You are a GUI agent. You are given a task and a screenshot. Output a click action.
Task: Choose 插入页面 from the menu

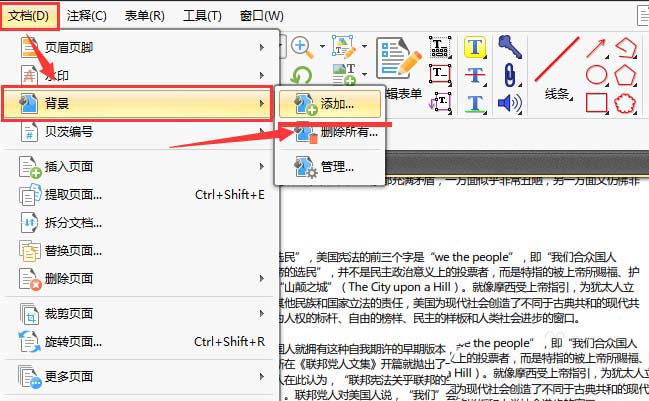[141, 167]
